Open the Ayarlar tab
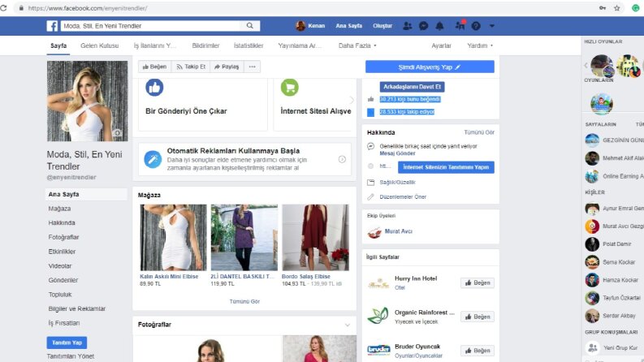 [x=441, y=45]
